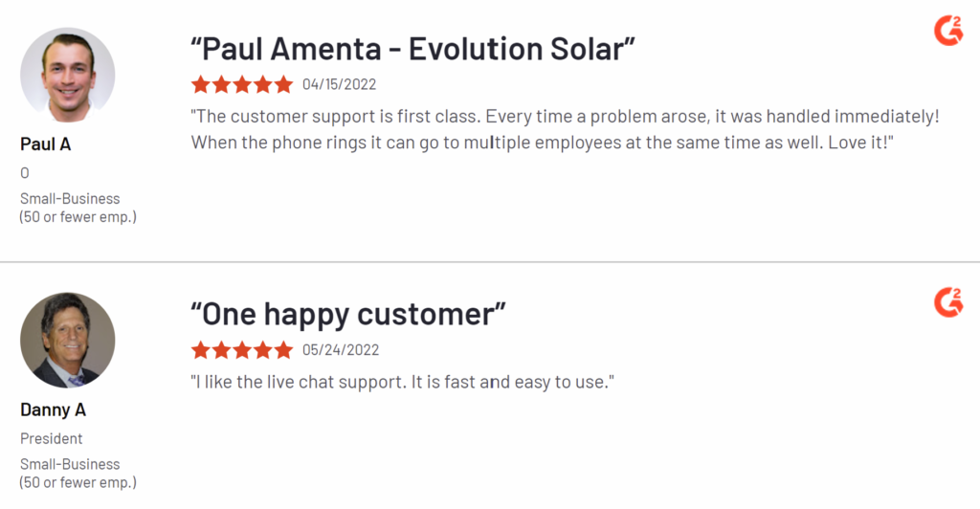Click the five-star rating on Danny's review
Screen dimensions: 980x509
(x=242, y=350)
